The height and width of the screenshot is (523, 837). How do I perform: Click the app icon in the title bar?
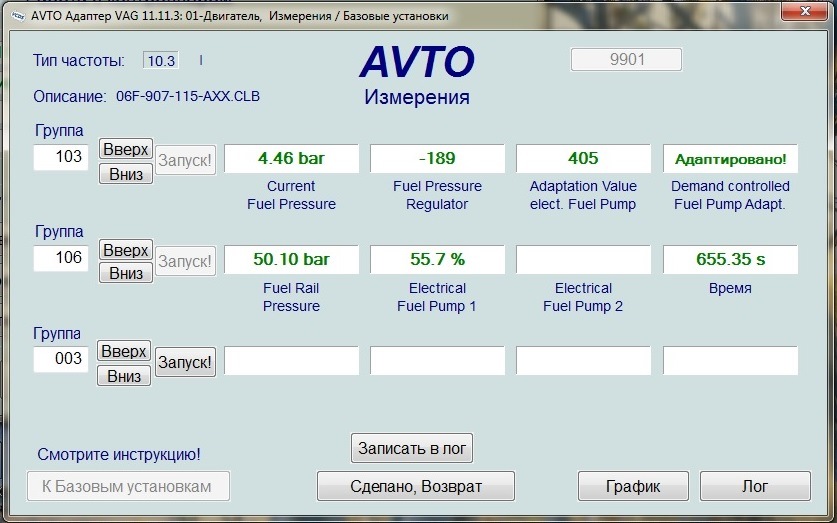point(18,17)
